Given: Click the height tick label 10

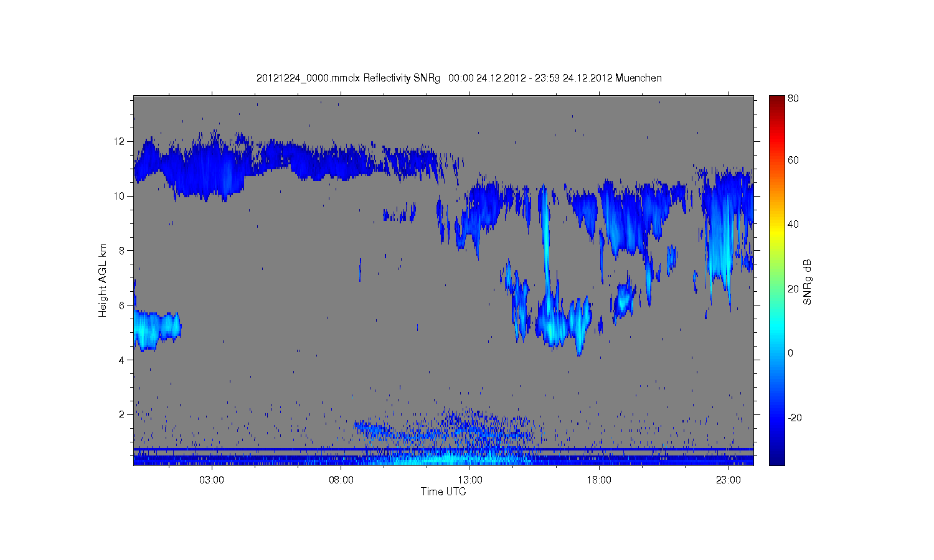Looking at the screenshot, I should click(120, 196).
